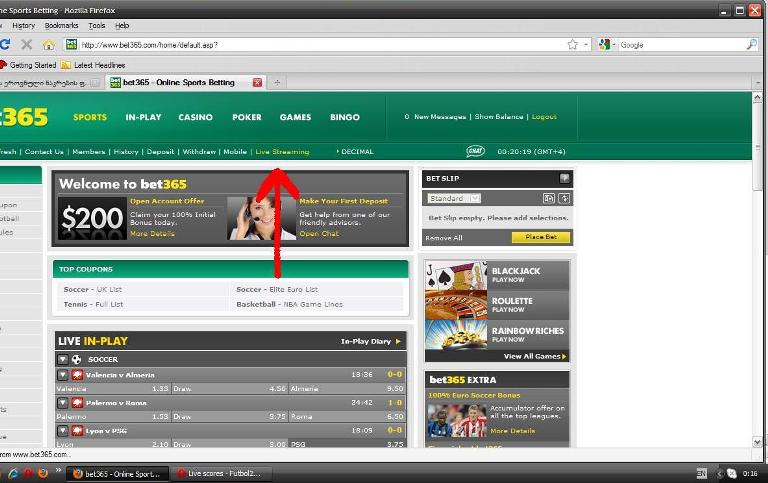Open the Tools menu

[x=96, y=25]
